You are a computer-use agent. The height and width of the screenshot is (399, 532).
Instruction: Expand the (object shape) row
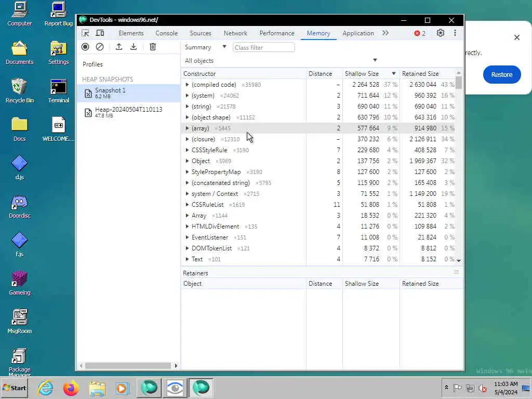[x=187, y=117]
